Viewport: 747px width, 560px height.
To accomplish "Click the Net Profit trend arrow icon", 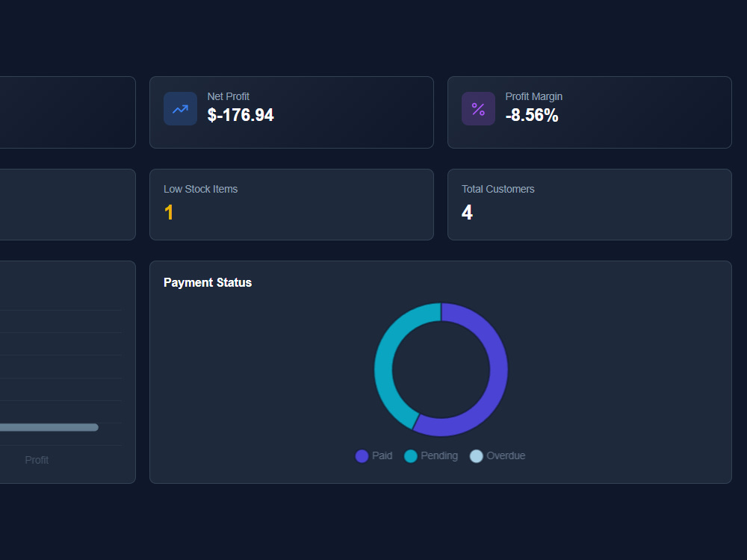I will point(180,109).
